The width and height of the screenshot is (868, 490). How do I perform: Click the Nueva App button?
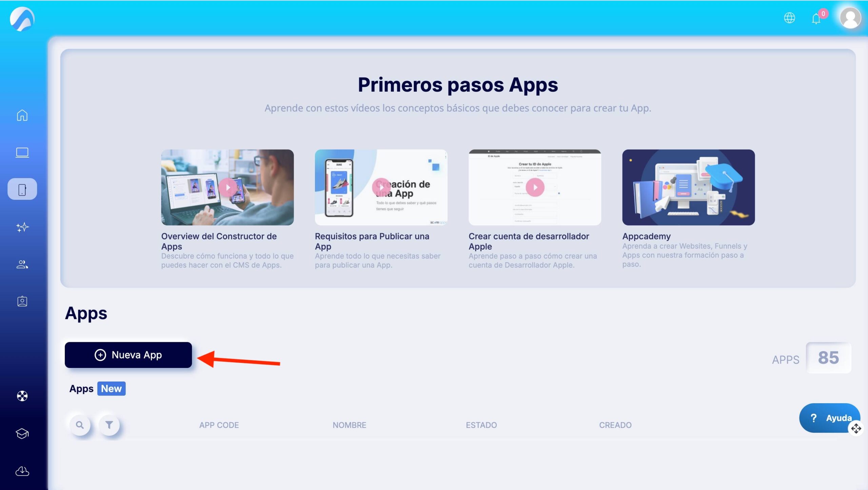128,355
